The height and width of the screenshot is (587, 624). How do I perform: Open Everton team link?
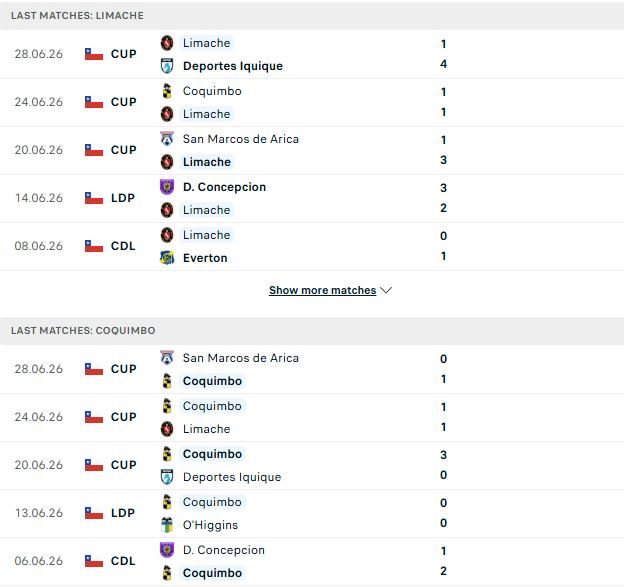click(205, 258)
